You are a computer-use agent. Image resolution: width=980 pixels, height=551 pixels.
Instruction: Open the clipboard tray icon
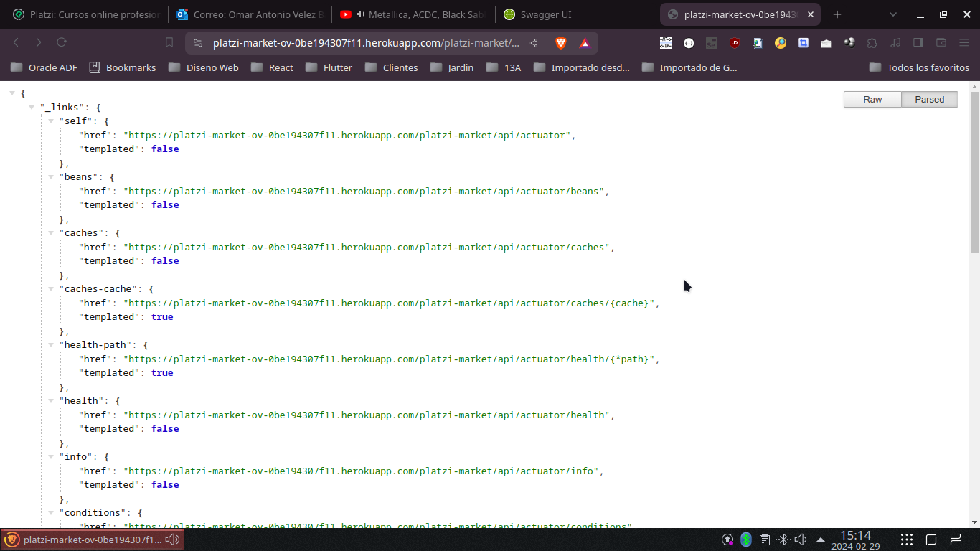click(x=765, y=540)
